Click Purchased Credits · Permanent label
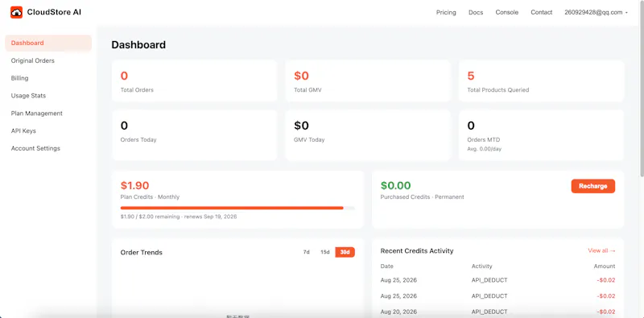The image size is (644, 318). [422, 196]
